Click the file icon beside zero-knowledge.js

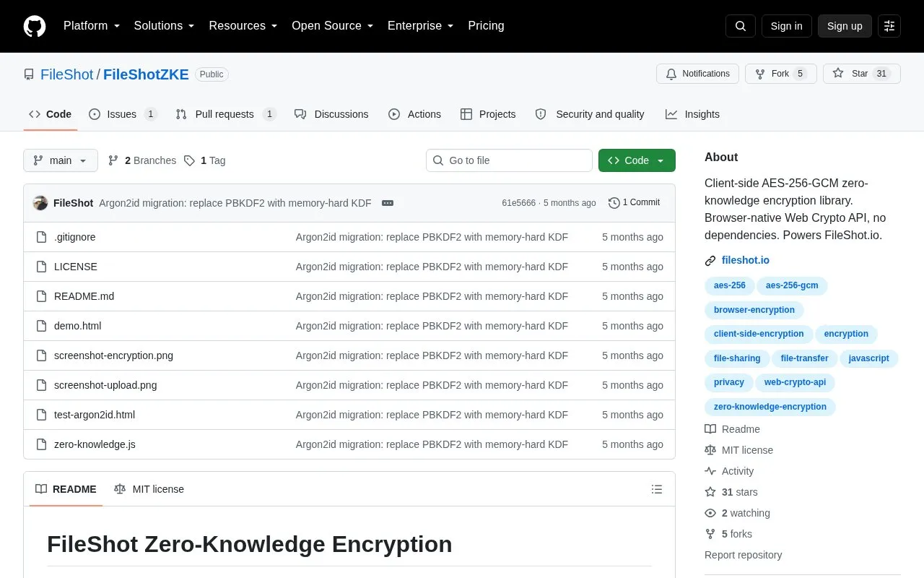pos(42,444)
